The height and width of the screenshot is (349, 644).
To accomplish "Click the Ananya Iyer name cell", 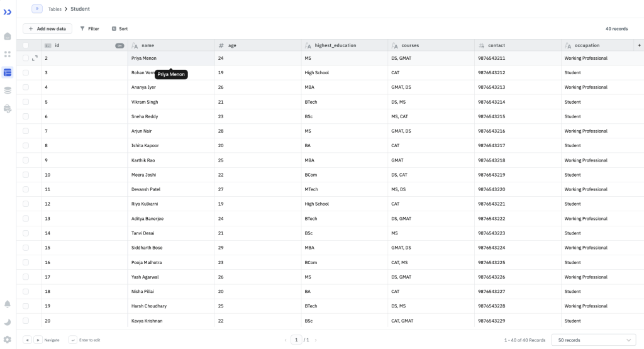I will (171, 87).
